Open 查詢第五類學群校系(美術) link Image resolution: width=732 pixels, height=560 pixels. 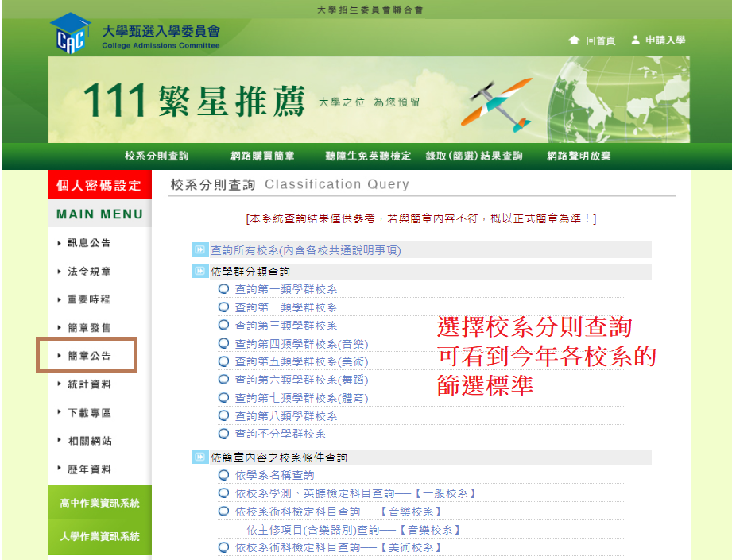pyautogui.click(x=301, y=361)
